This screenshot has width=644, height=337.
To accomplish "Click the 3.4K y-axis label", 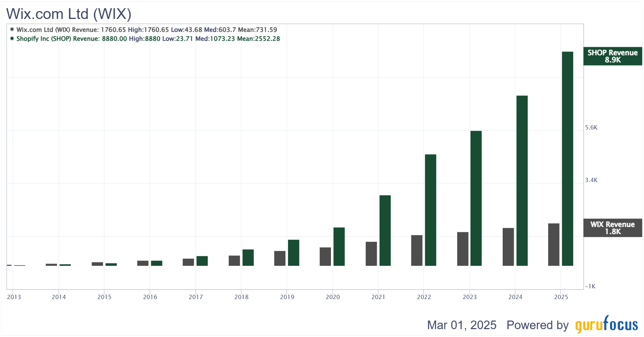I will [x=591, y=180].
